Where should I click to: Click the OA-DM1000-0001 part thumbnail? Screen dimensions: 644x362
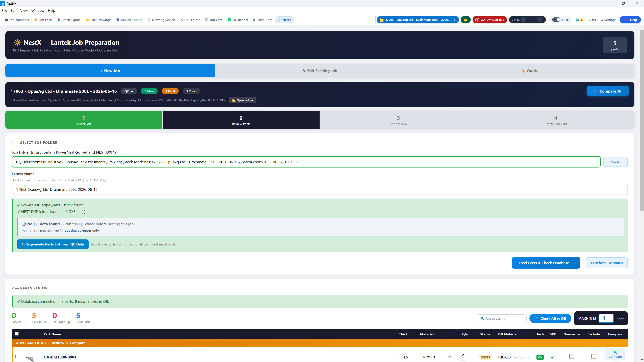tap(30, 359)
